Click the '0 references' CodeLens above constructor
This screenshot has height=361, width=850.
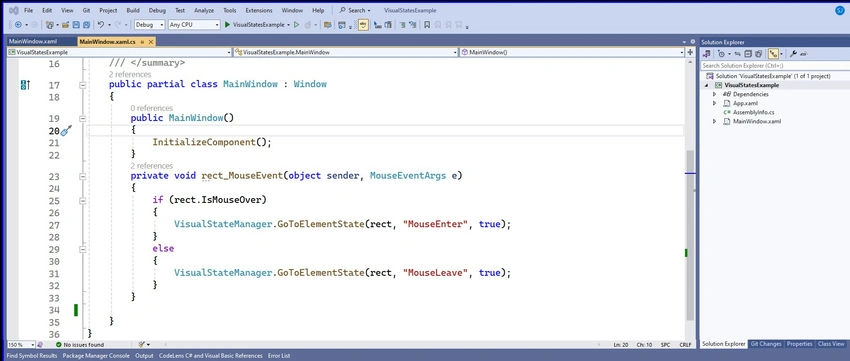(152, 108)
